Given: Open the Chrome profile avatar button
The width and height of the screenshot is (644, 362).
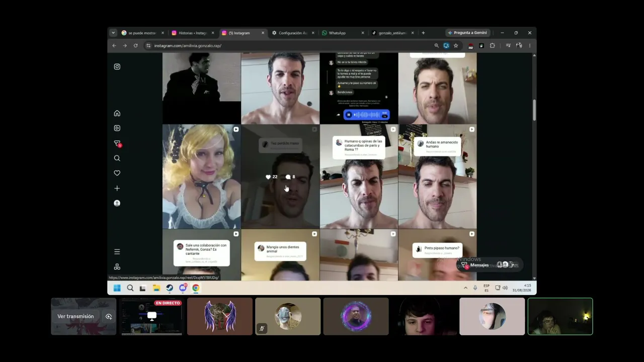Looking at the screenshot, I should click(519, 46).
